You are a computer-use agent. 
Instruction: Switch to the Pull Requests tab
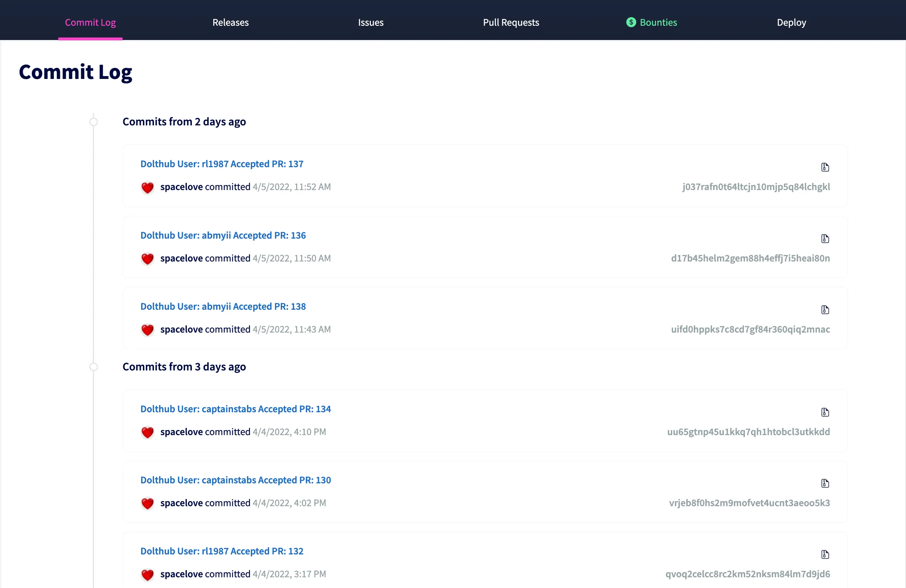click(511, 22)
